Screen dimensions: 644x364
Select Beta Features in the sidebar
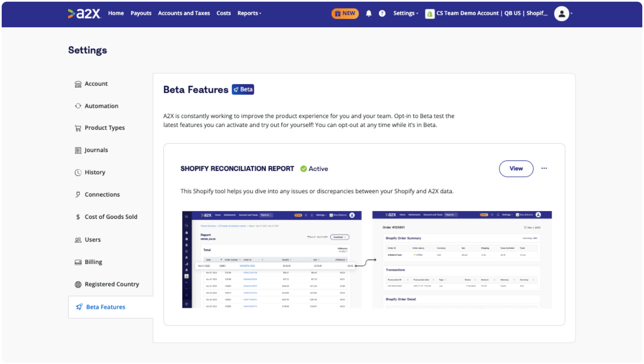pyautogui.click(x=110, y=307)
